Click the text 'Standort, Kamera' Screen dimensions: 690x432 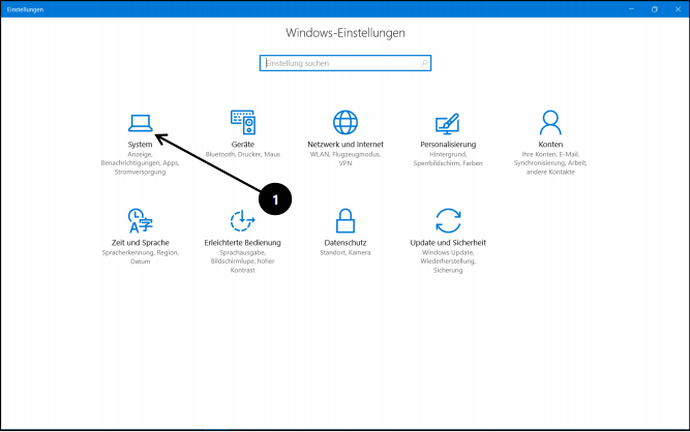[345, 253]
